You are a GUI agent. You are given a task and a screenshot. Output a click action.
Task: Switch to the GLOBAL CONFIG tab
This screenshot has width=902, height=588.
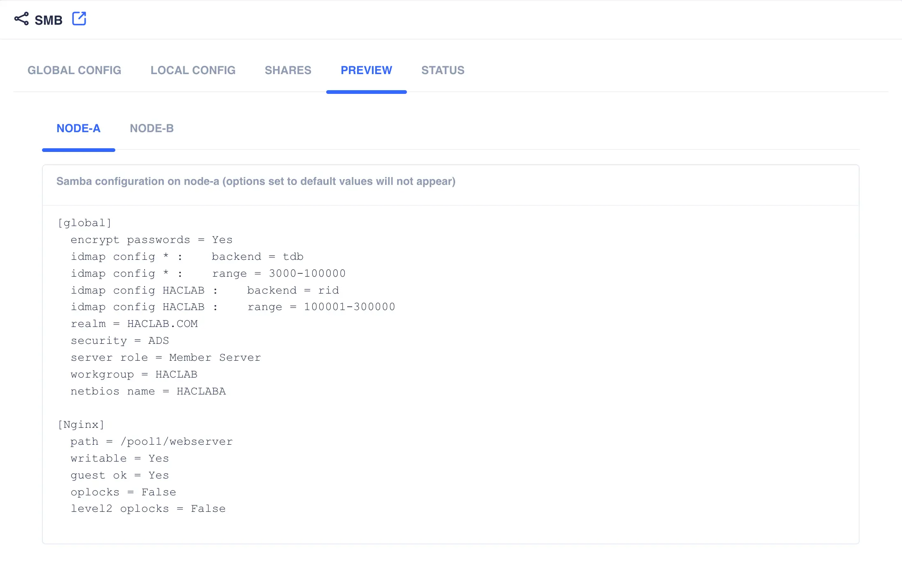pos(75,70)
